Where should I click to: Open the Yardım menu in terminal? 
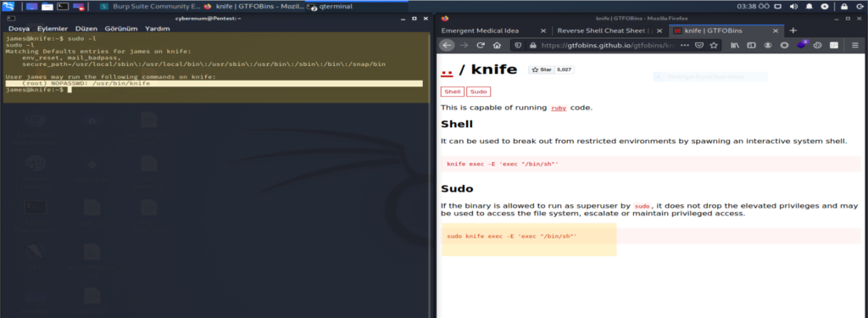(x=157, y=28)
